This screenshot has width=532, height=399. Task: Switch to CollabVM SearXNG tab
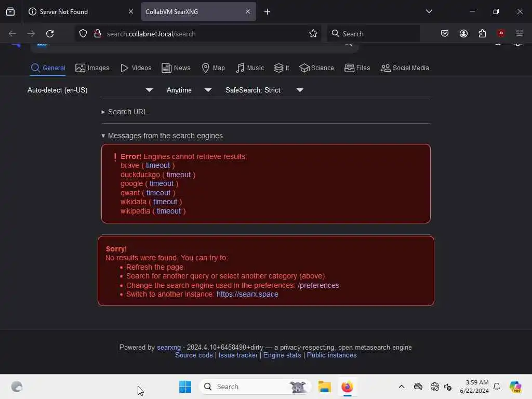pyautogui.click(x=198, y=11)
